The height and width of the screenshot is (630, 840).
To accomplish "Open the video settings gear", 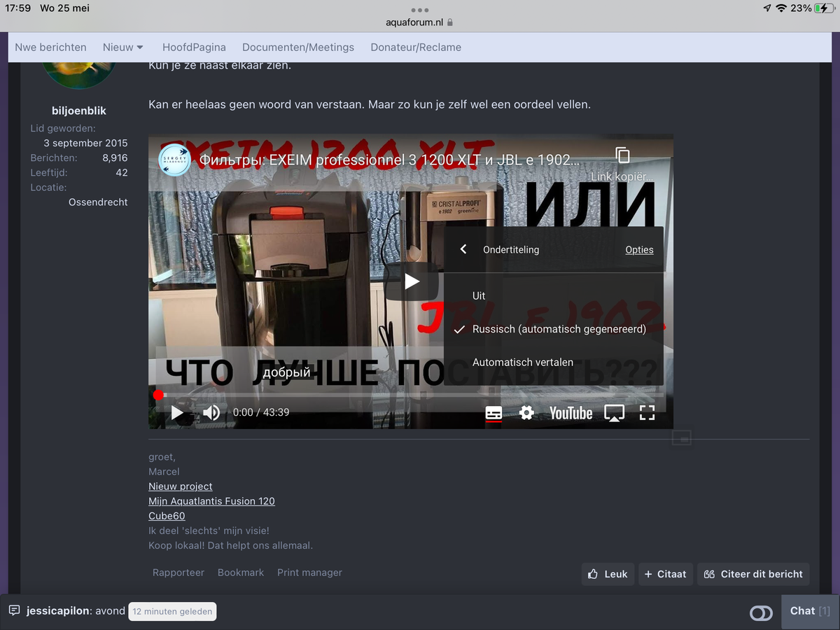I will click(x=526, y=413).
